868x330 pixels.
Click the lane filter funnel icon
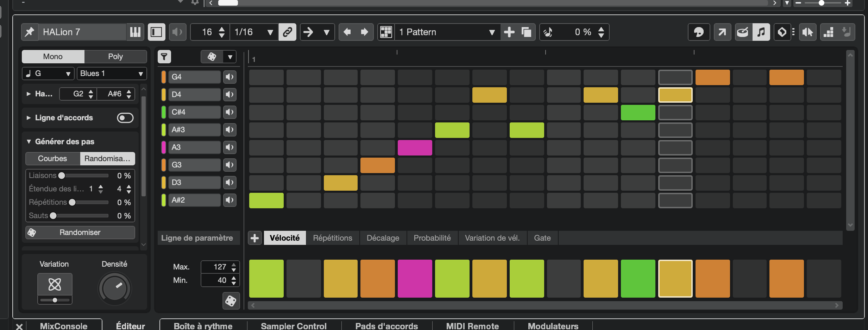164,57
